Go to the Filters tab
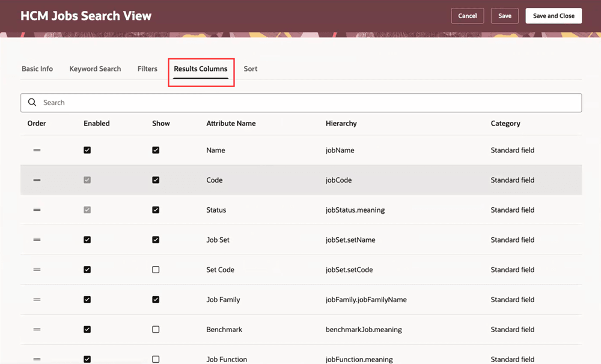Image resolution: width=601 pixels, height=364 pixels. tap(148, 69)
